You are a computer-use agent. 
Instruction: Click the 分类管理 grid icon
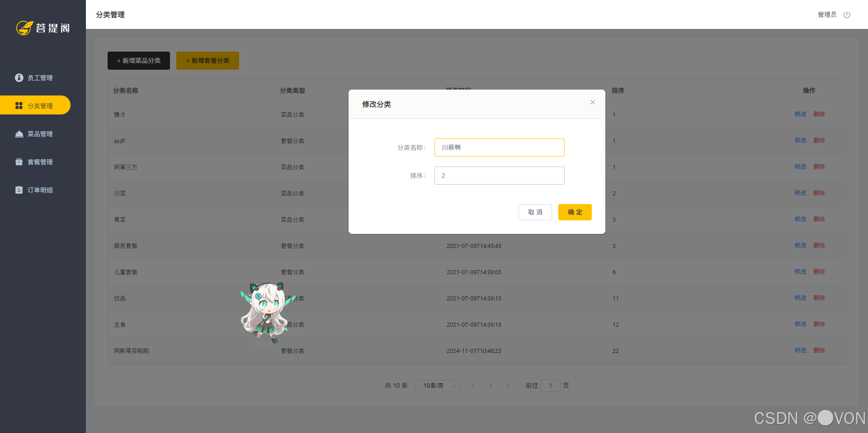19,105
